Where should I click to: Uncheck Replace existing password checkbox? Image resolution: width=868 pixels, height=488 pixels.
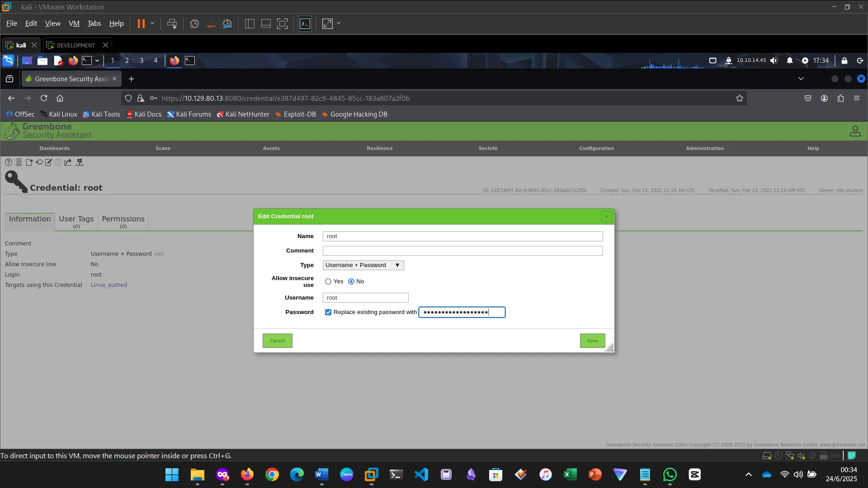328,312
